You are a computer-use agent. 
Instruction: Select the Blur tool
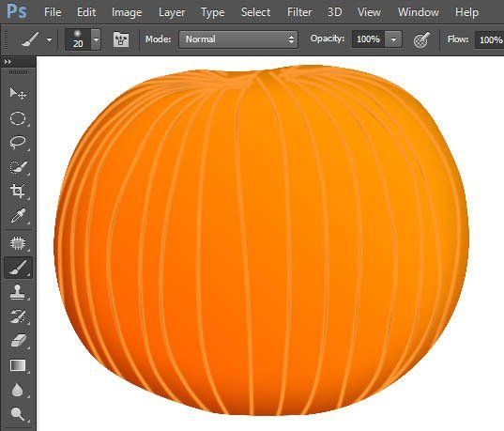coord(18,390)
